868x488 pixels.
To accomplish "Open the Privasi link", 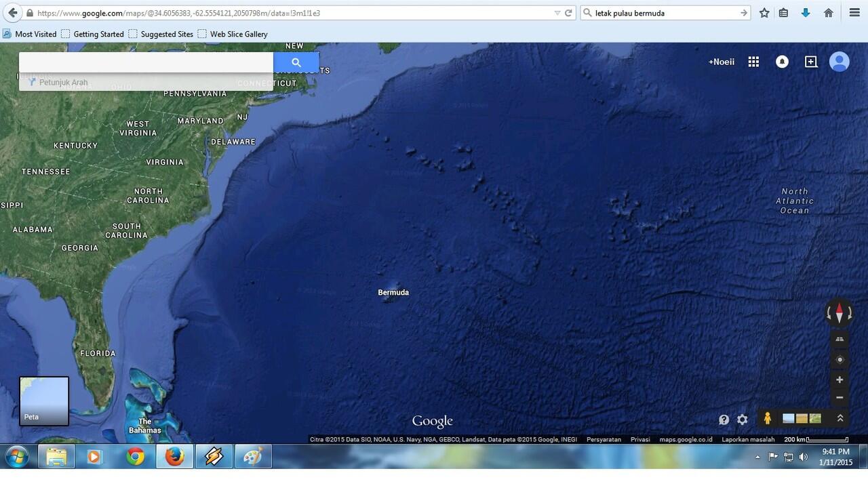I will pyautogui.click(x=640, y=439).
